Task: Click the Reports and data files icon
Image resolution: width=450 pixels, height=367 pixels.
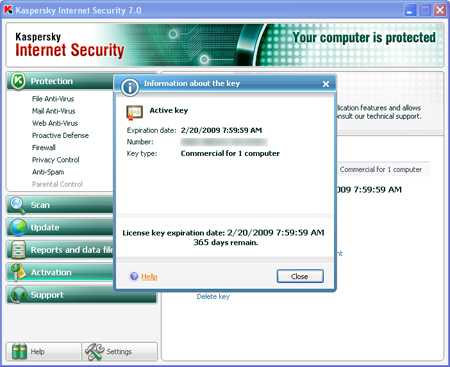Action: [x=18, y=250]
